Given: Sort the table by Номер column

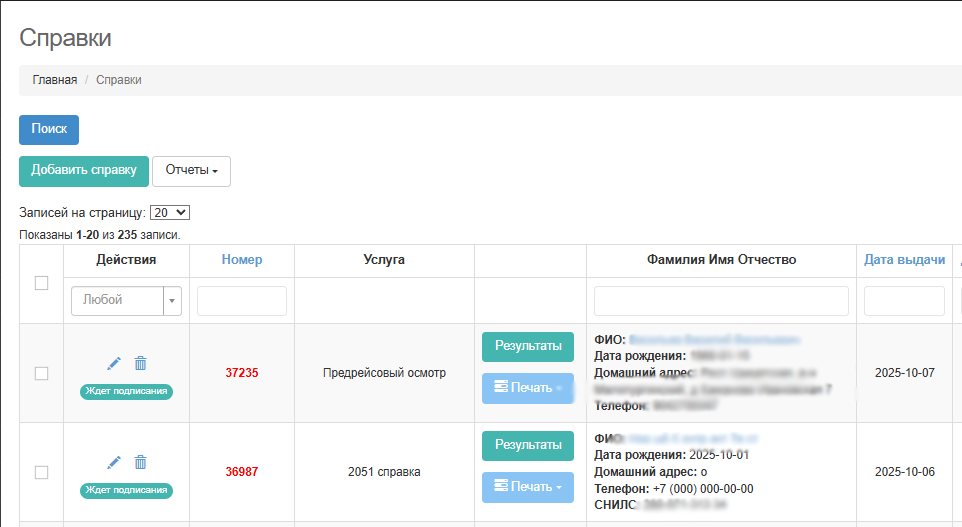Looking at the screenshot, I should point(242,260).
